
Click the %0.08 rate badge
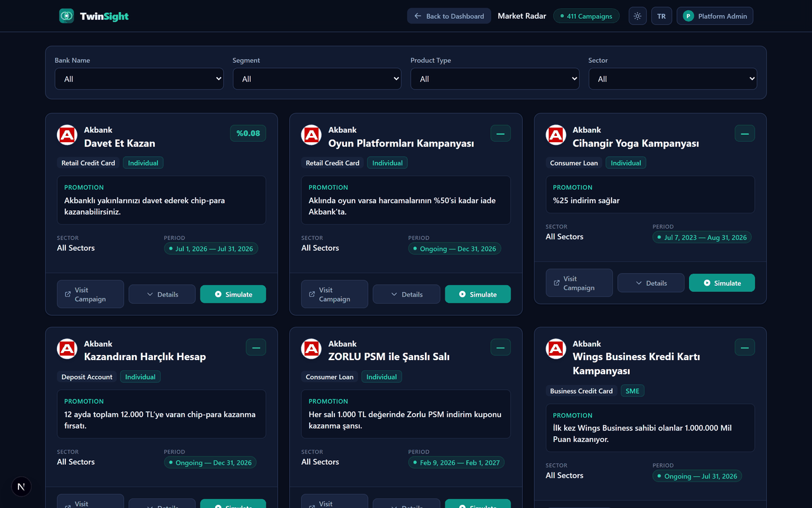248,133
